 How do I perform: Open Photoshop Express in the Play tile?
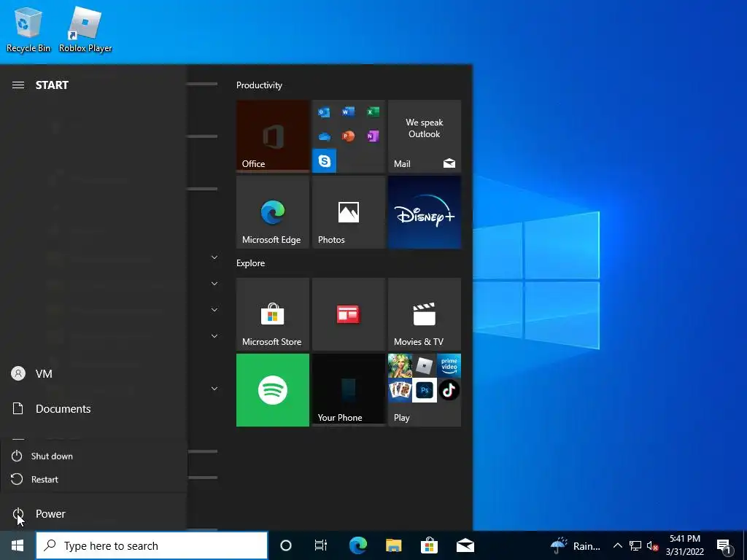point(425,390)
